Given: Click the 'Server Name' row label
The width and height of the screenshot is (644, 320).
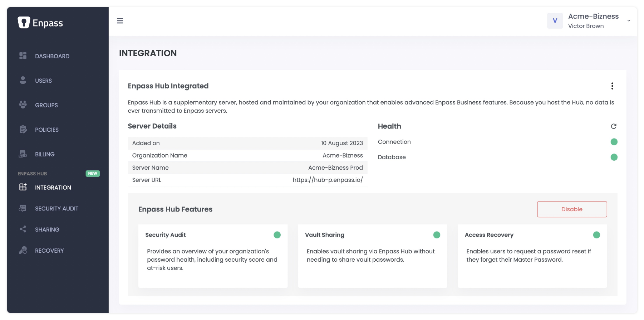Looking at the screenshot, I should click(x=150, y=168).
